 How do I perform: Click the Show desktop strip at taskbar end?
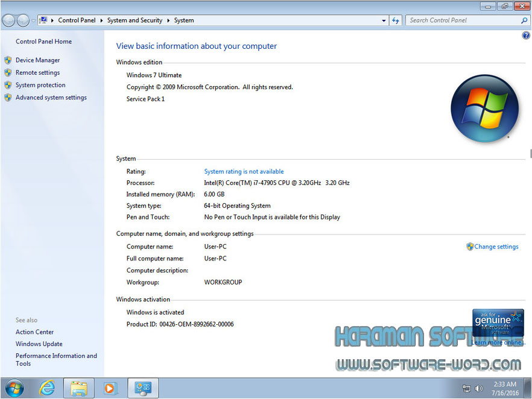click(527, 388)
